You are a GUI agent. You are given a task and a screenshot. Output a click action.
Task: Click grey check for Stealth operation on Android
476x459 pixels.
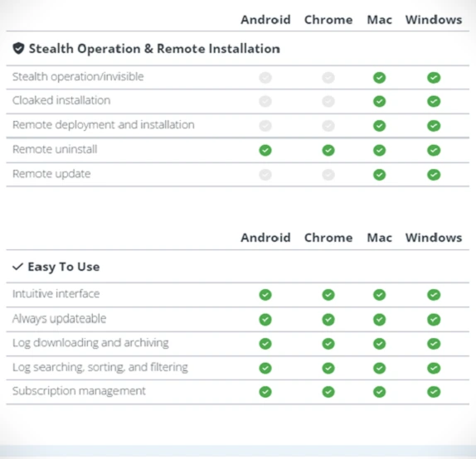tap(265, 77)
